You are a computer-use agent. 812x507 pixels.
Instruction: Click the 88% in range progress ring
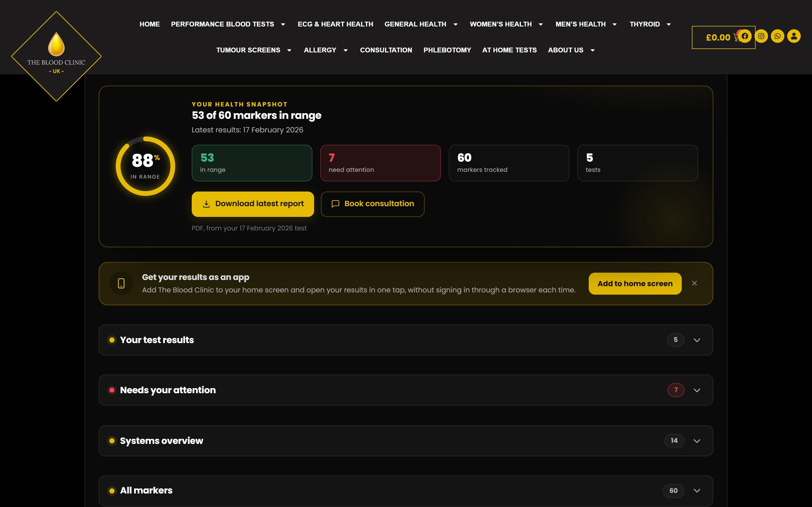click(x=145, y=166)
